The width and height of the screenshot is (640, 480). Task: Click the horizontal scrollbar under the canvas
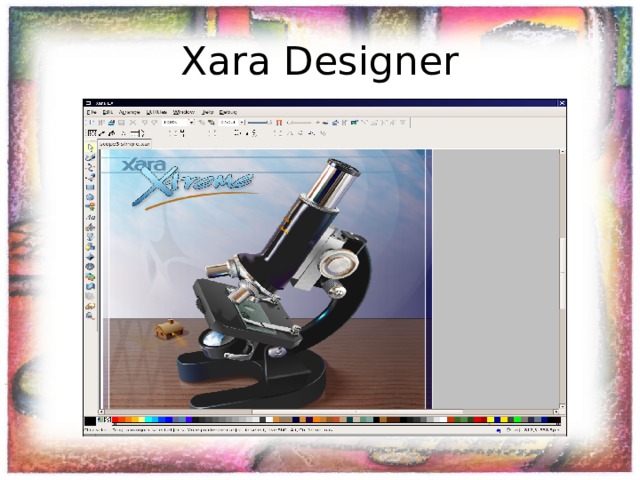[x=328, y=412]
